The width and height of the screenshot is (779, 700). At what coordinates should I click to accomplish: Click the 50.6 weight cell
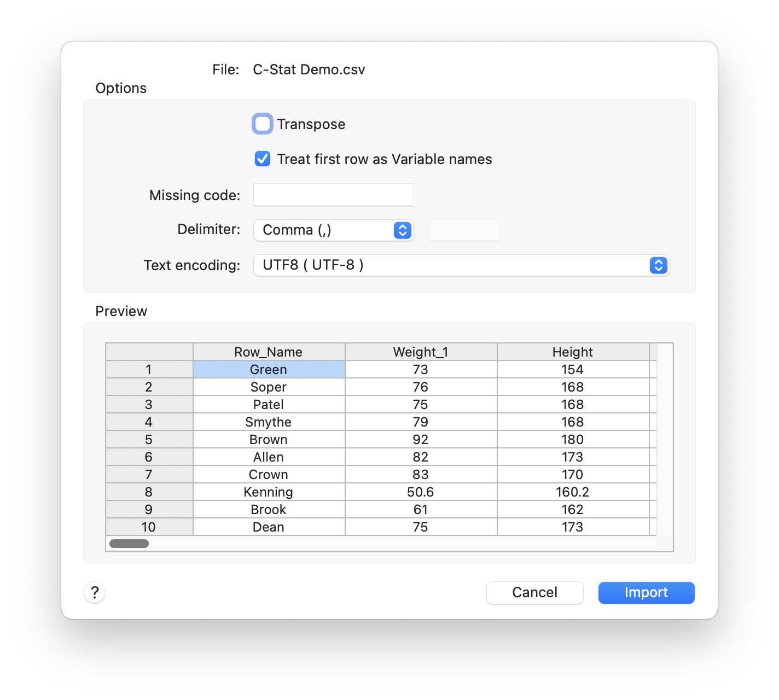click(421, 492)
